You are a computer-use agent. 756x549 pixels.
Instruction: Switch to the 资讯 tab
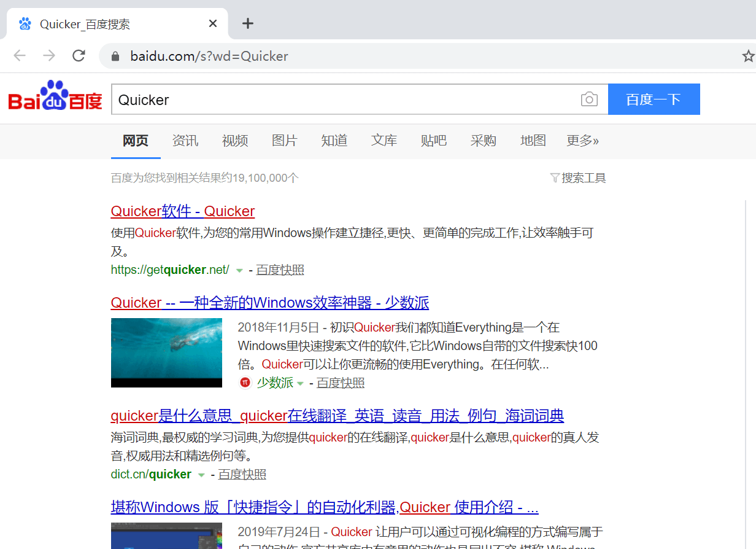click(x=185, y=141)
